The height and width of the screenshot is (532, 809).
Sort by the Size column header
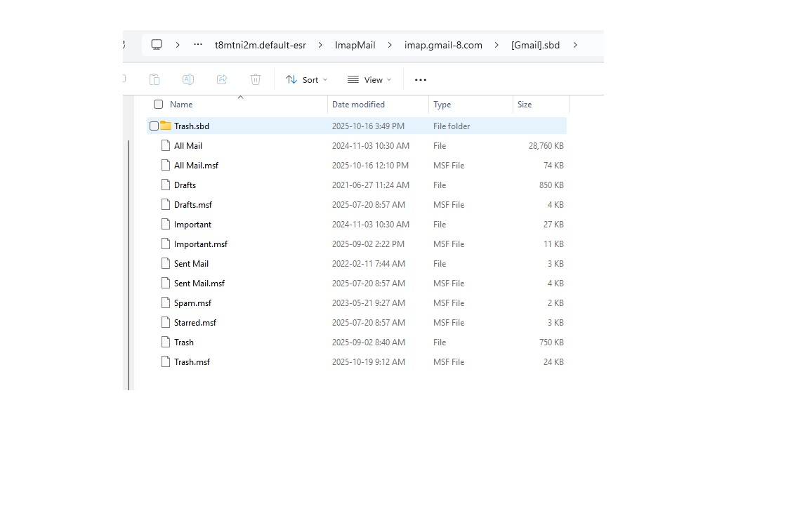tap(525, 104)
